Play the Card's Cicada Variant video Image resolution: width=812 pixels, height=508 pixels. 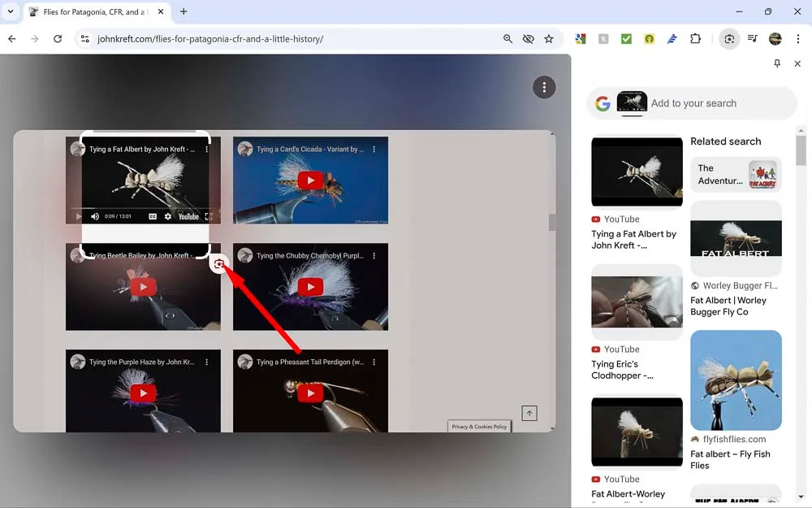pos(311,180)
